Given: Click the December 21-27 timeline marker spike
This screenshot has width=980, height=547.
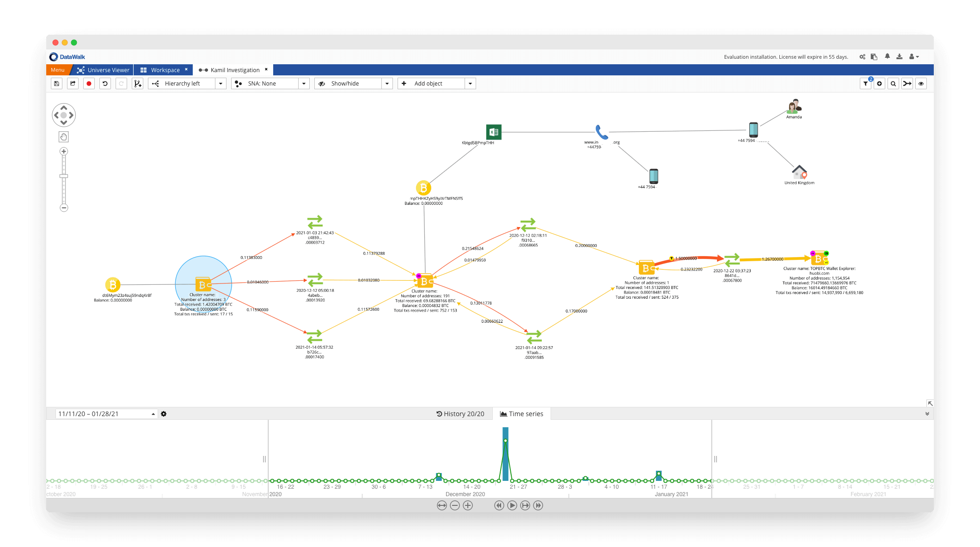Looking at the screenshot, I should [506, 438].
